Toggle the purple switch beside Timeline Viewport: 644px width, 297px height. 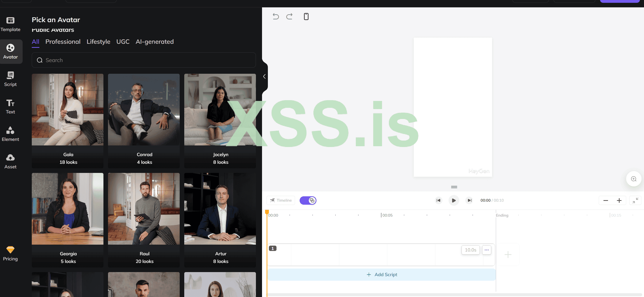pyautogui.click(x=308, y=200)
